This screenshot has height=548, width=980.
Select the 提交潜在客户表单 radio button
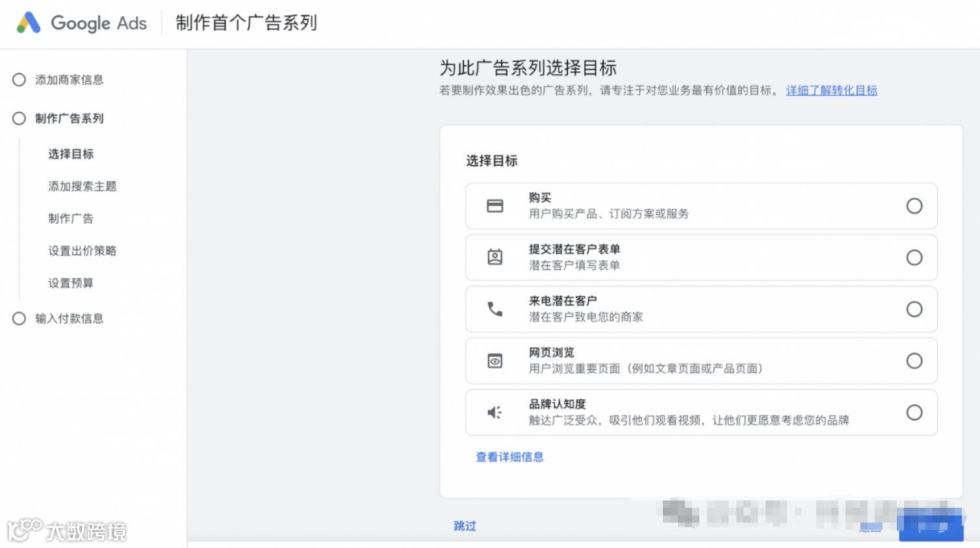pyautogui.click(x=914, y=257)
